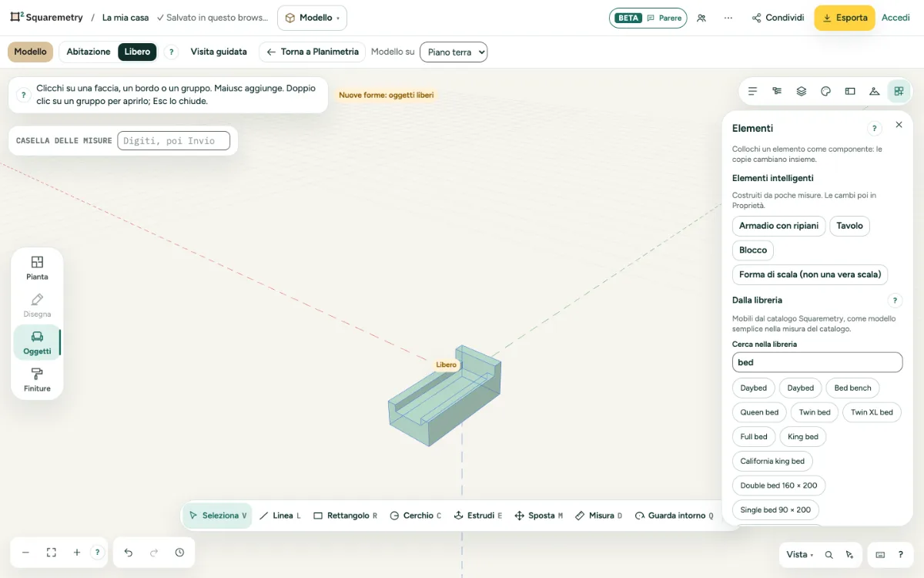Select the Finiture paint roller tool
The image size is (924, 578).
[x=37, y=380]
